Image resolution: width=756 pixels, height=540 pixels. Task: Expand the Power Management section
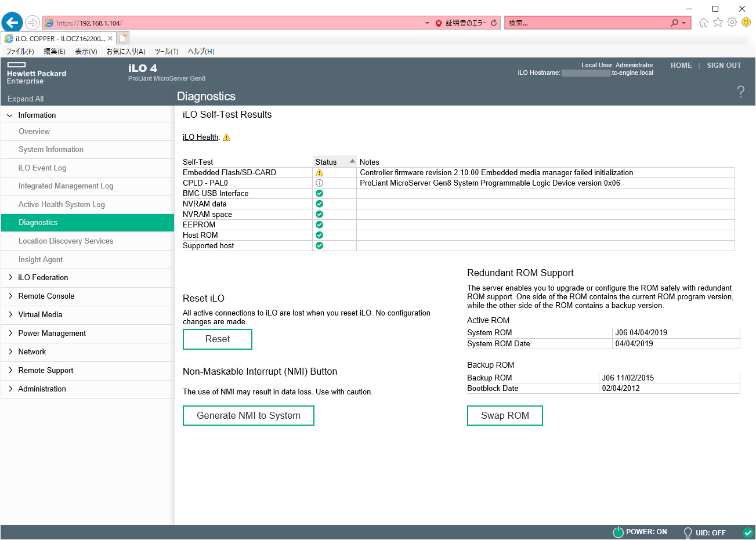pyautogui.click(x=10, y=334)
